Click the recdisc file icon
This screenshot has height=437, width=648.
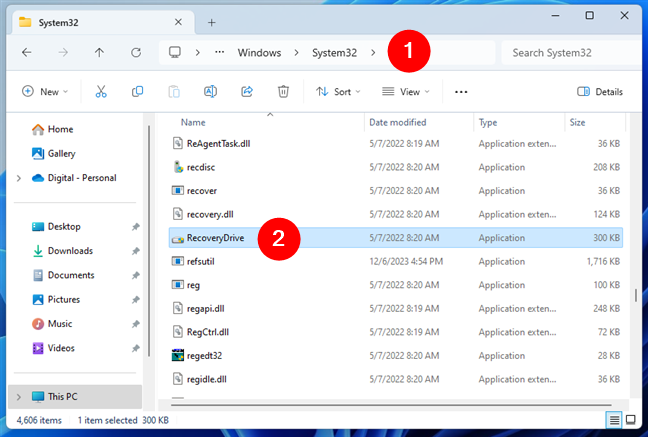[x=178, y=167]
